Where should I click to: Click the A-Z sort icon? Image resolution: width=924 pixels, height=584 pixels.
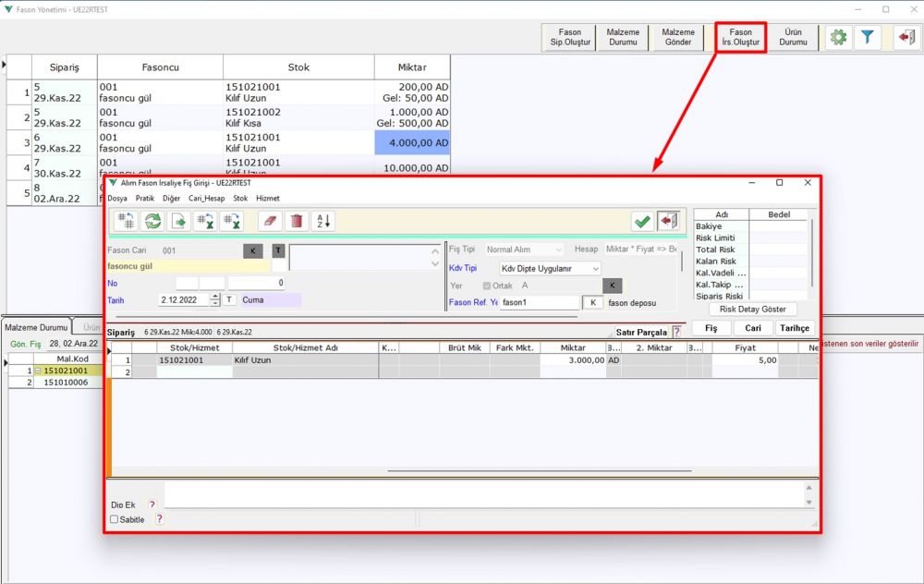(323, 221)
